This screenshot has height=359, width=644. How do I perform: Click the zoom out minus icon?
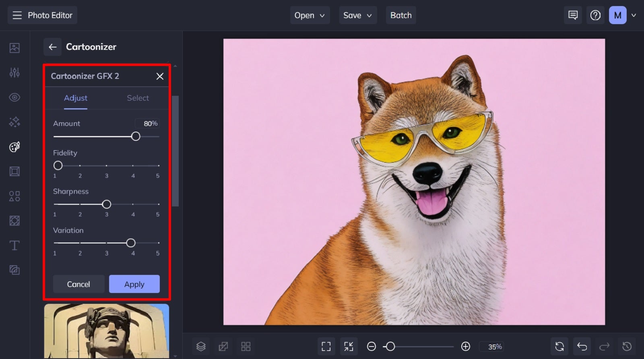click(372, 347)
